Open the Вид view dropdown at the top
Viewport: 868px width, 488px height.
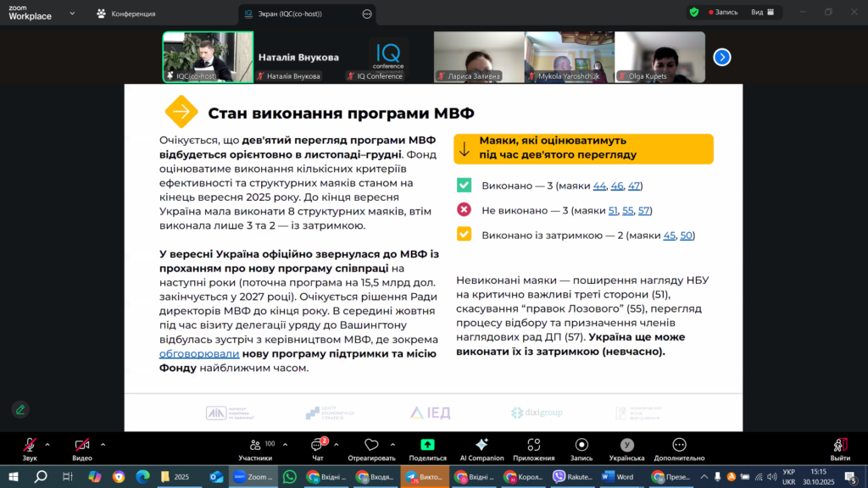click(761, 13)
